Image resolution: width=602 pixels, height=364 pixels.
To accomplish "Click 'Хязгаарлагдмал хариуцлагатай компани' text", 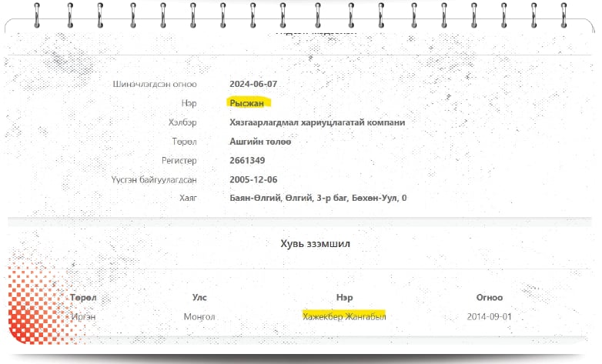I will click(317, 122).
